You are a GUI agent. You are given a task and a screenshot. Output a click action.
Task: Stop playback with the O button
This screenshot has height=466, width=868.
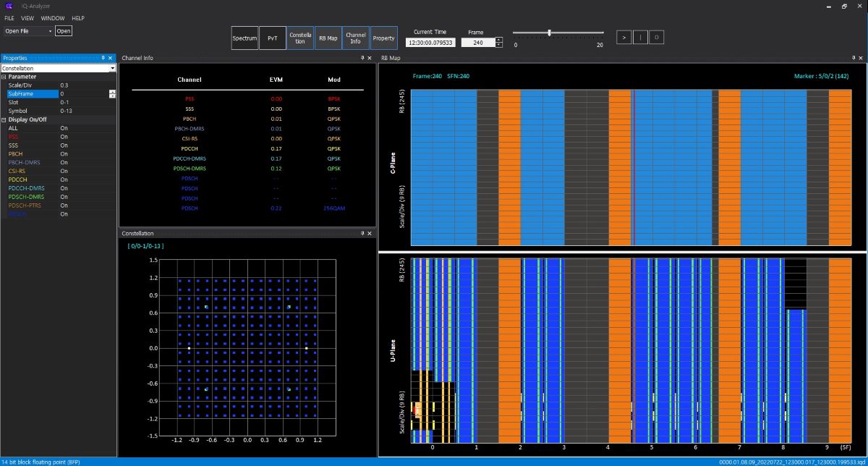tap(657, 38)
